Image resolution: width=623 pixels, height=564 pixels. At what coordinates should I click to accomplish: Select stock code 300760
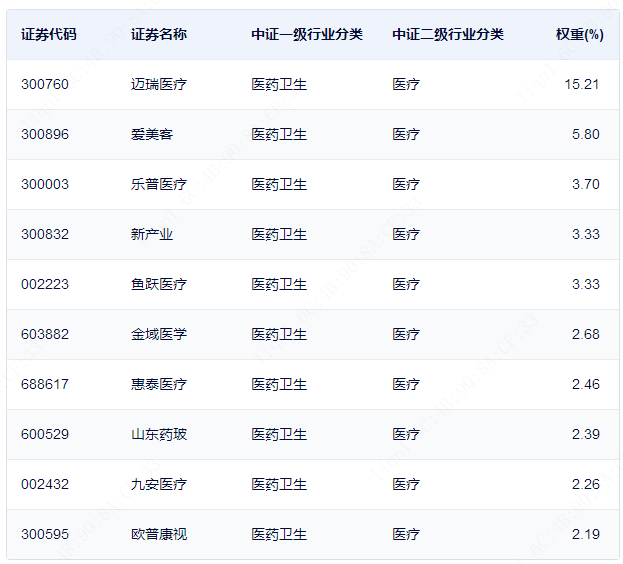click(44, 84)
